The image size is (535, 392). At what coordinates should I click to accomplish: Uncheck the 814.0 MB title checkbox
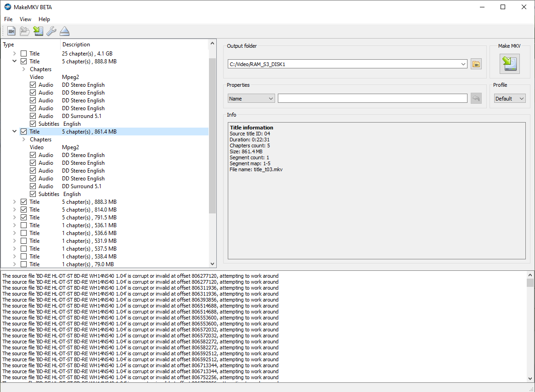pos(23,210)
